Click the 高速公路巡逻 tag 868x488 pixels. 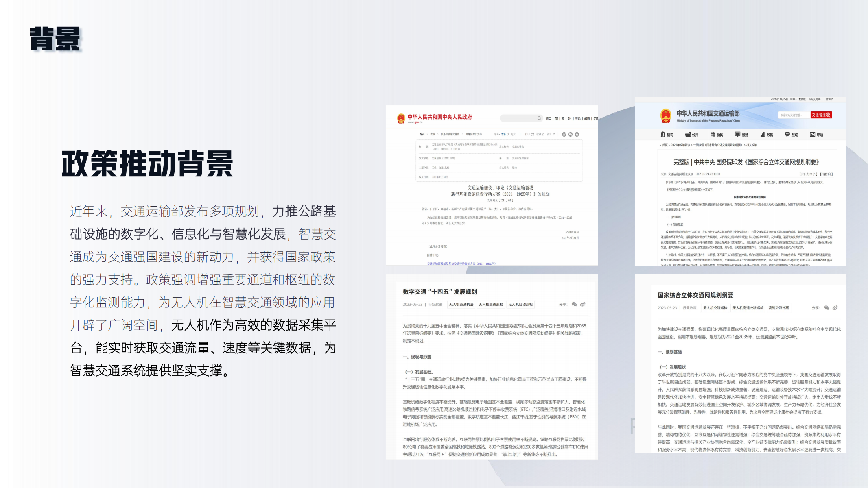tap(779, 308)
